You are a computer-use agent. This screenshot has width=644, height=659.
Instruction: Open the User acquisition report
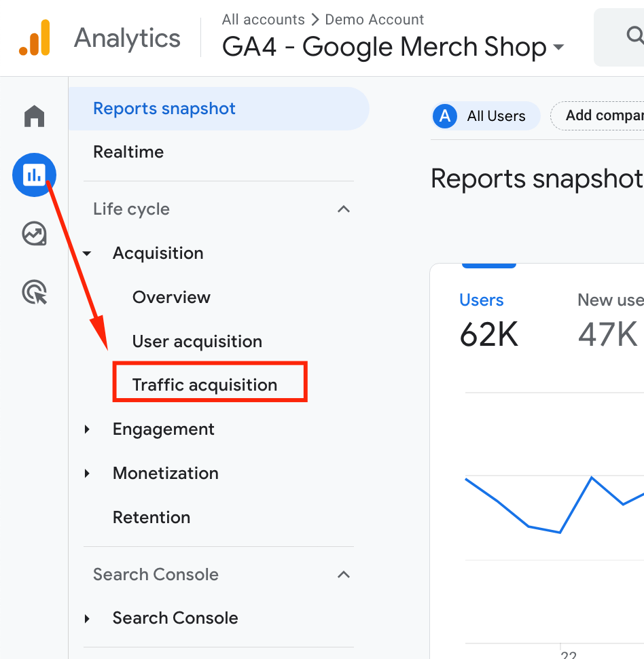[x=197, y=341]
